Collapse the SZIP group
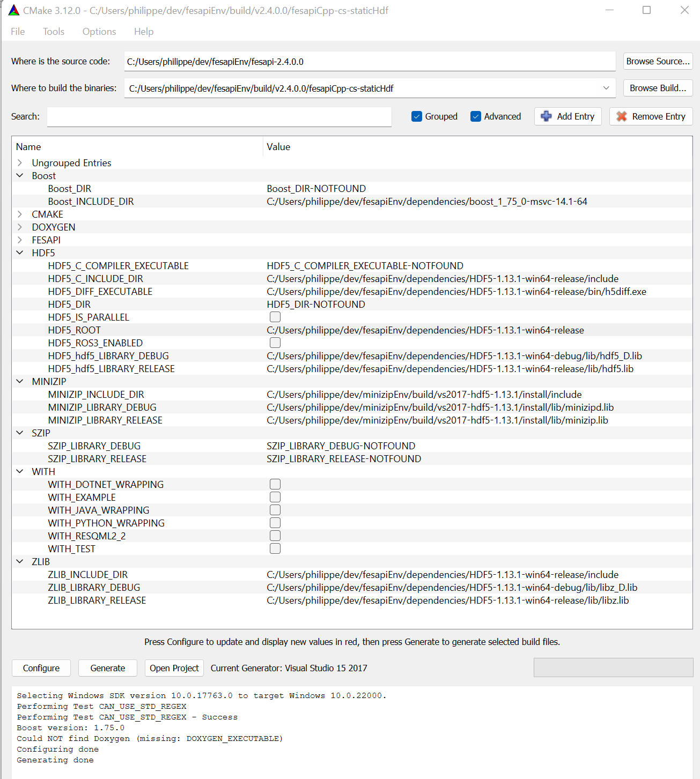 click(20, 433)
